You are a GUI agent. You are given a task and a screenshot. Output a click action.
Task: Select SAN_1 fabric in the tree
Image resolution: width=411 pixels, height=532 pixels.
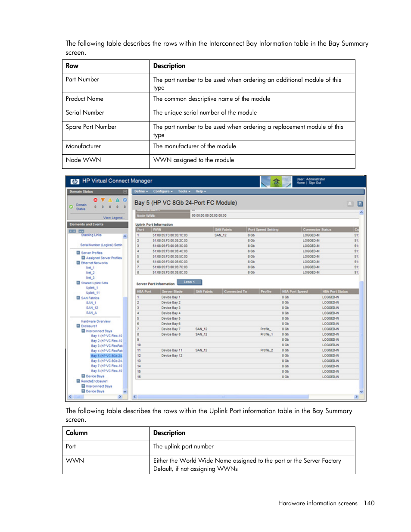[91, 303]
